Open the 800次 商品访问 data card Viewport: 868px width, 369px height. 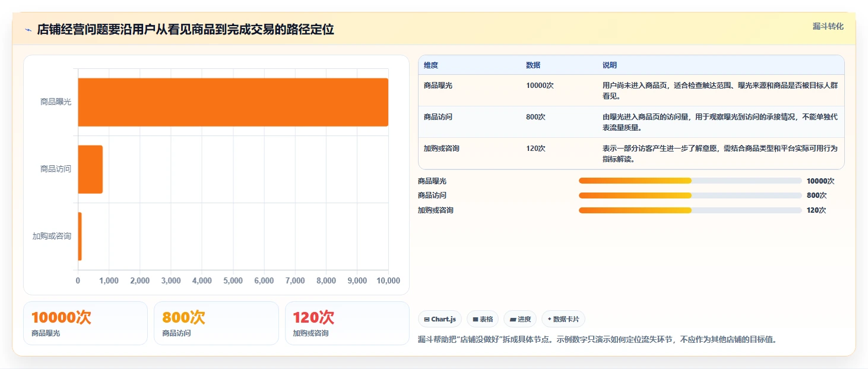pyautogui.click(x=216, y=323)
